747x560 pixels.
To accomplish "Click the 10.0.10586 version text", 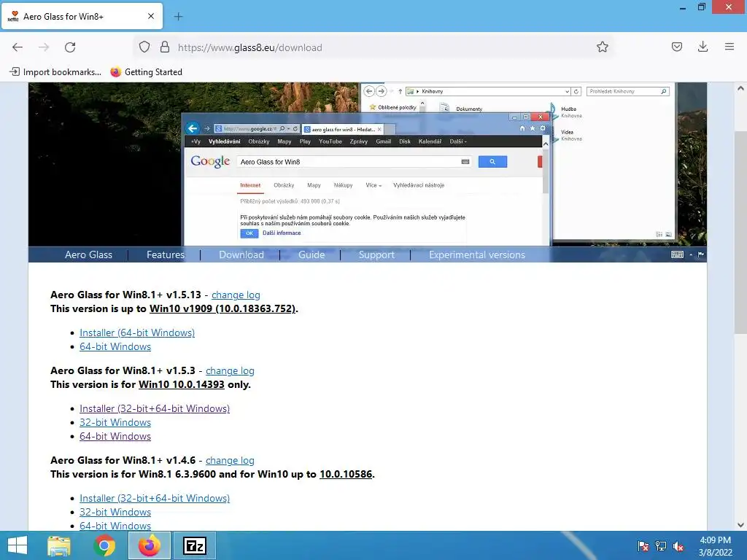I will 346,474.
